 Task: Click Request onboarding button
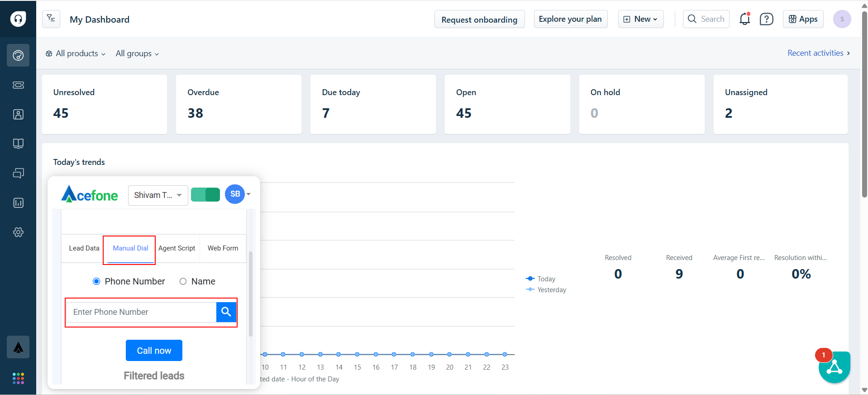tap(479, 19)
